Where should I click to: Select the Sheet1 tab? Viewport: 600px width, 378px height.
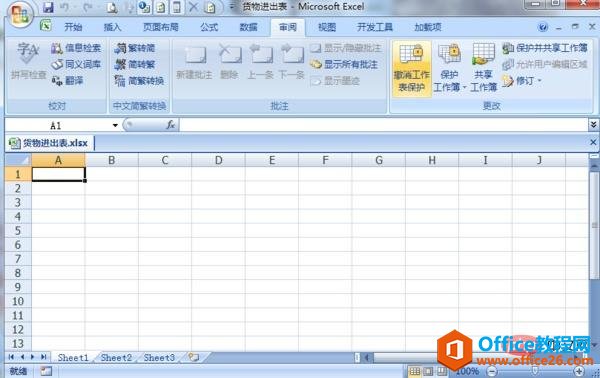click(73, 357)
